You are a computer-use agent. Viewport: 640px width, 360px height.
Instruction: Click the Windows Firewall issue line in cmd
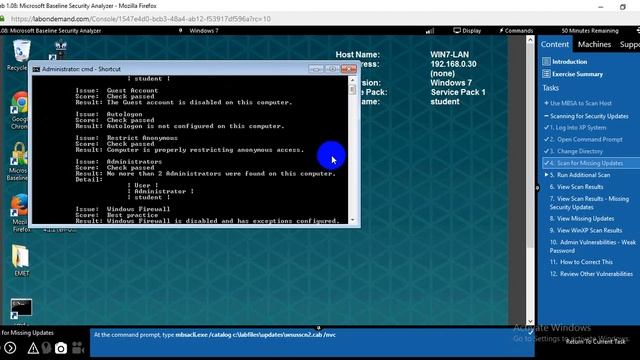pos(122,209)
